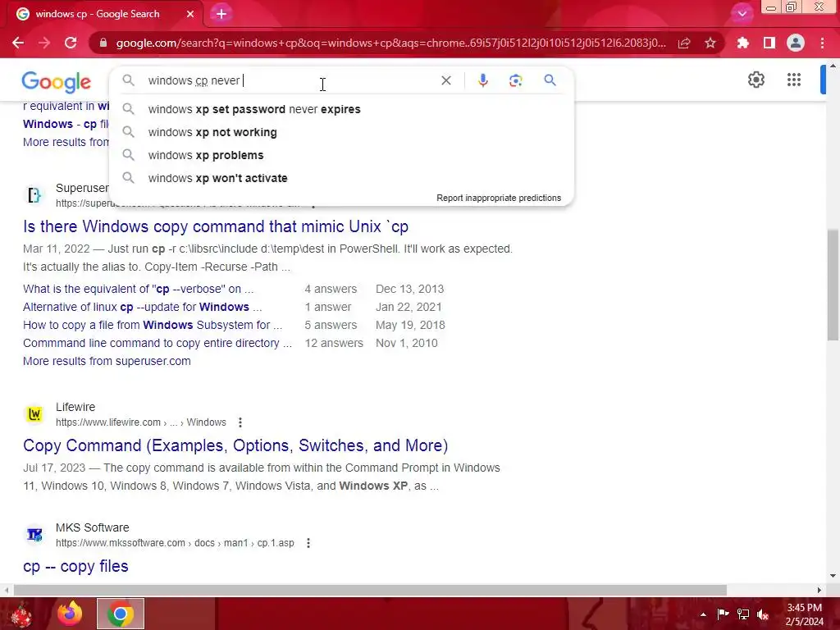840x630 pixels.
Task: Open 'Alternative of linux cp --update for Windows'
Action: (x=143, y=307)
